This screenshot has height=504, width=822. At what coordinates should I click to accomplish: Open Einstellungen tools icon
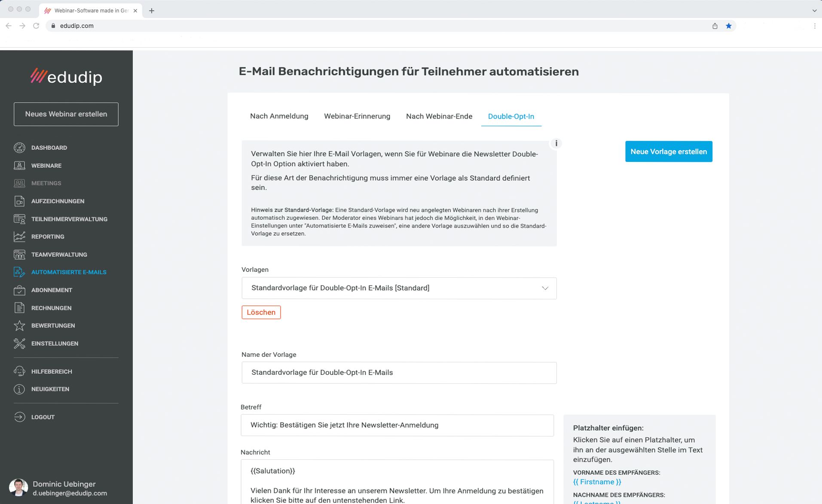click(x=19, y=343)
